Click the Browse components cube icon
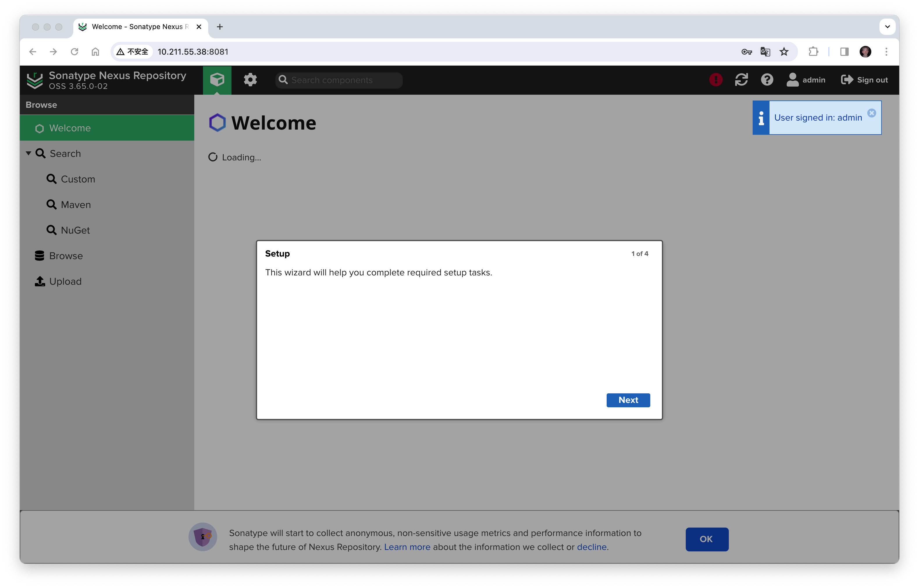 click(x=216, y=80)
